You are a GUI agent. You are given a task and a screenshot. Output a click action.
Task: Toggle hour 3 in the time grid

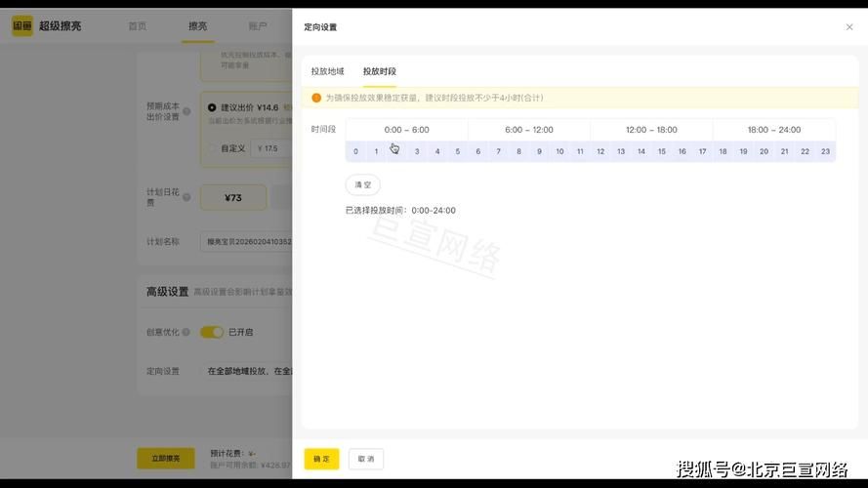point(417,151)
